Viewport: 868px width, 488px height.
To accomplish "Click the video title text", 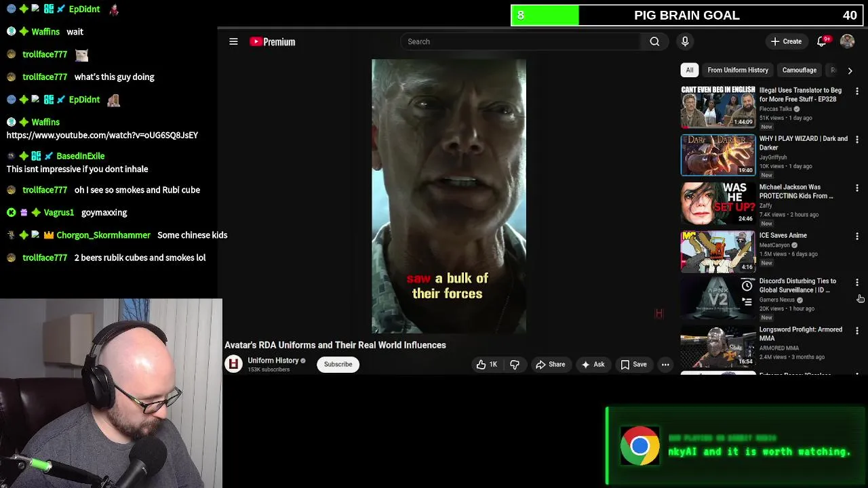I will (335, 345).
